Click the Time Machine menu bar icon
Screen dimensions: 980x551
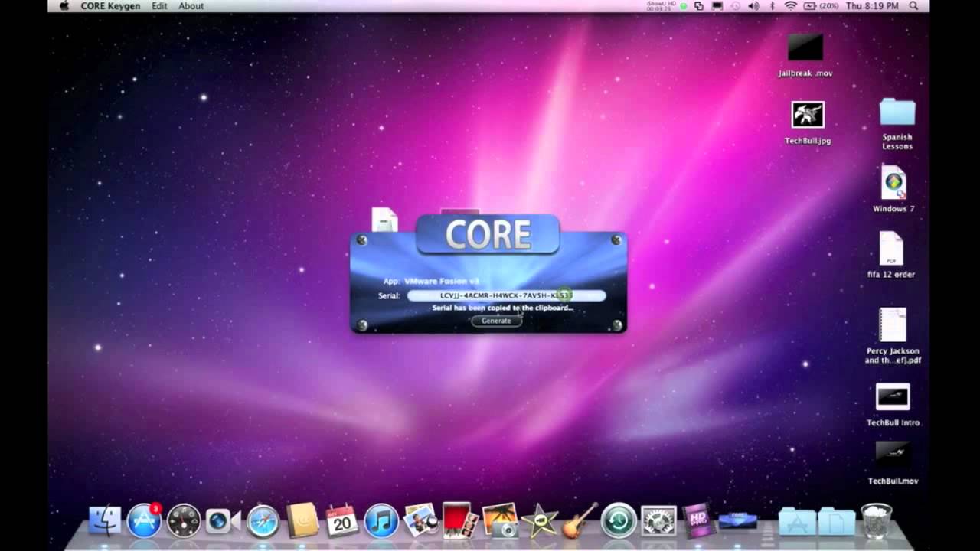(736, 6)
